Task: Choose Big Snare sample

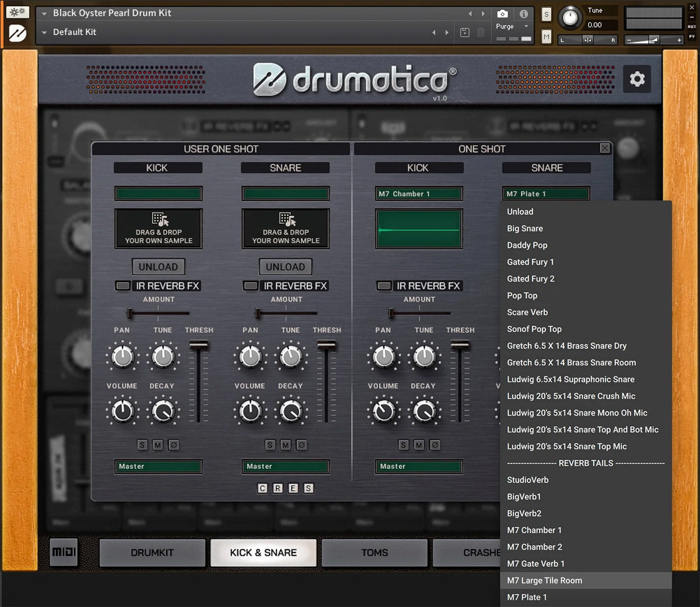Action: tap(586, 229)
